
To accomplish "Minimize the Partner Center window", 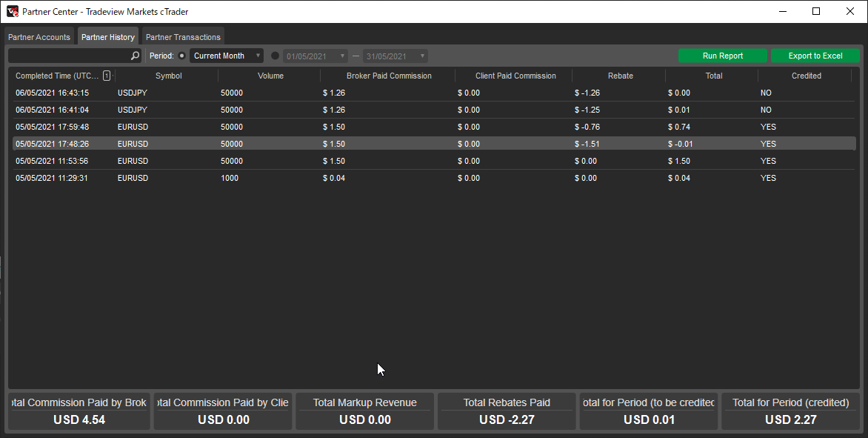I will [783, 12].
